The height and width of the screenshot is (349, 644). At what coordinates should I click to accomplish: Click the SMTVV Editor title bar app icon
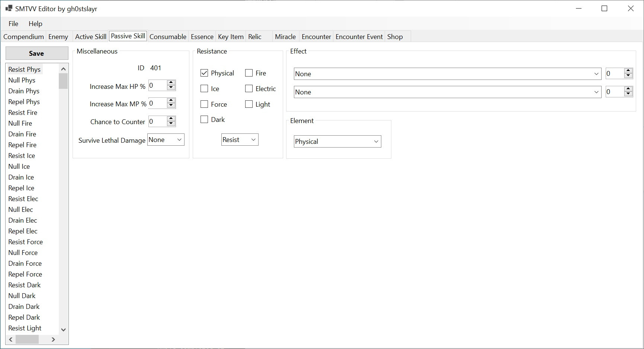(9, 8)
